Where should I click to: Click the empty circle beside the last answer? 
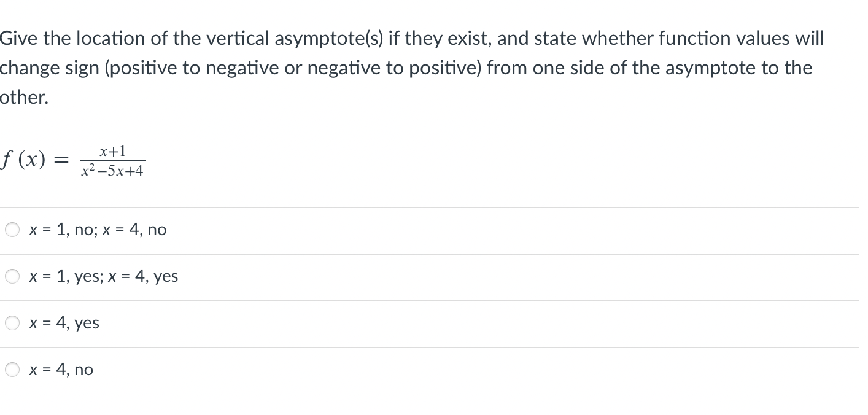point(12,370)
